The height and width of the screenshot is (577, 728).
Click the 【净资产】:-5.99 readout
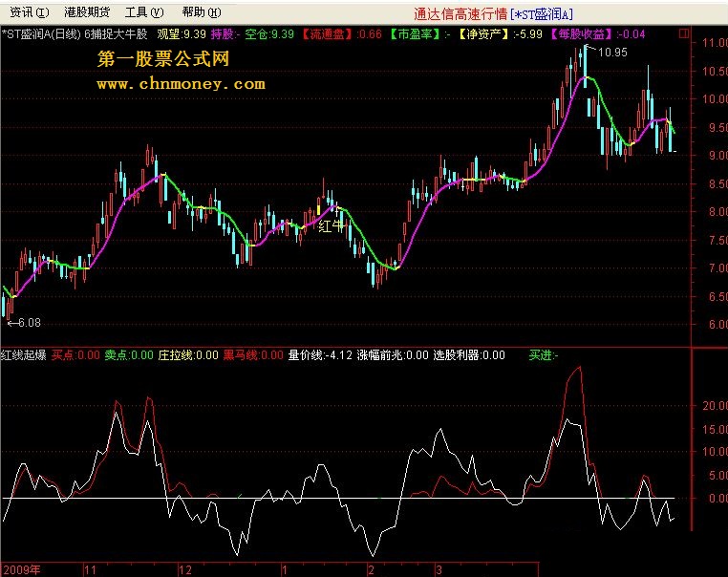(x=500, y=34)
